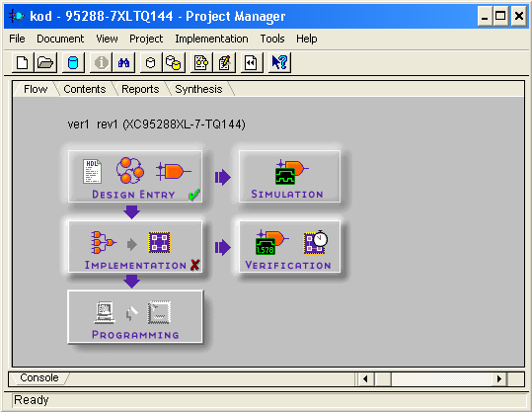Switch to the Contents tab
The width and height of the screenshot is (532, 412).
[x=85, y=89]
